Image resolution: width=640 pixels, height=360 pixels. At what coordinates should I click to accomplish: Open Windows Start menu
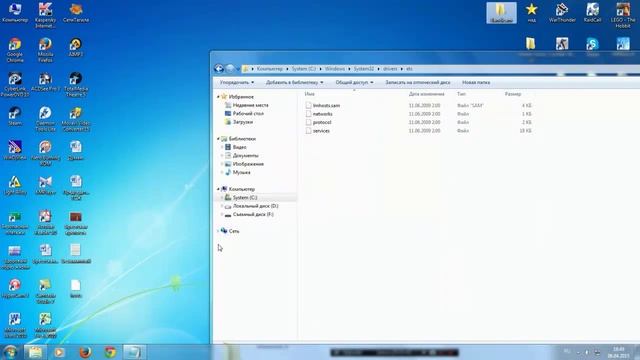pos(10,352)
